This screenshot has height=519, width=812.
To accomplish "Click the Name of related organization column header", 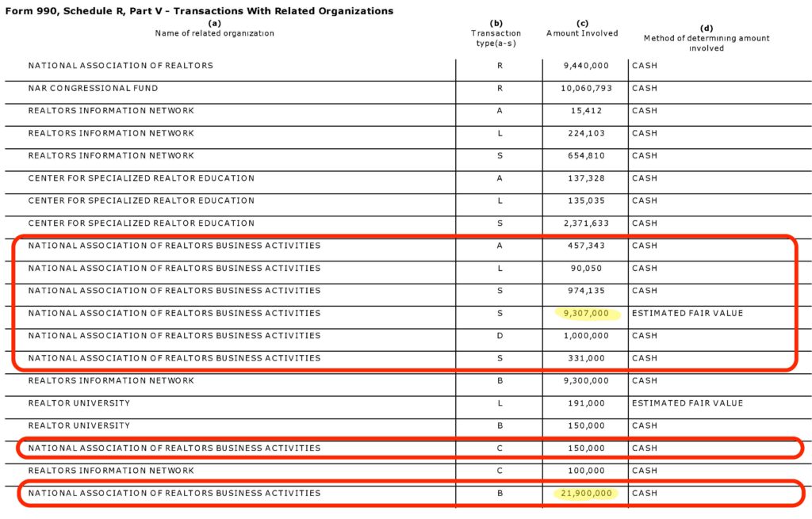I will click(x=214, y=33).
